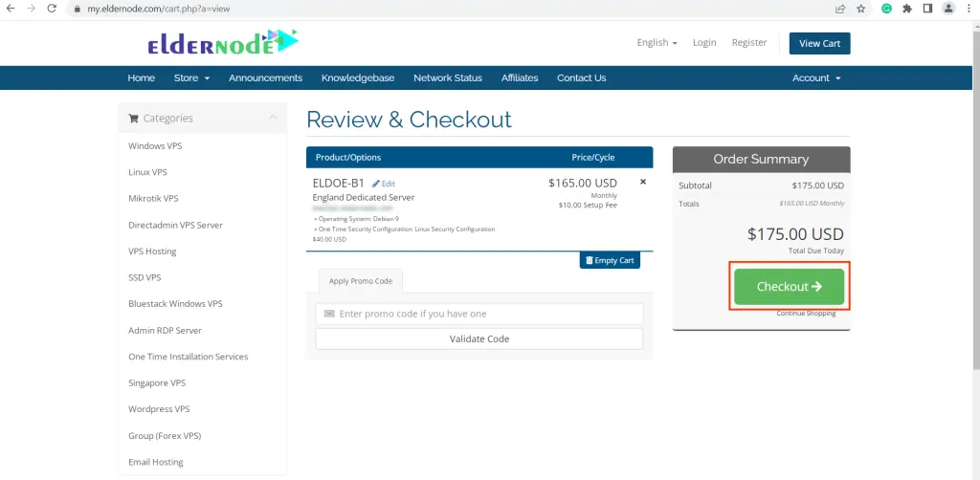Click the pencil Edit link for ELDOE-B1
This screenshot has height=480, width=980.
coord(384,184)
